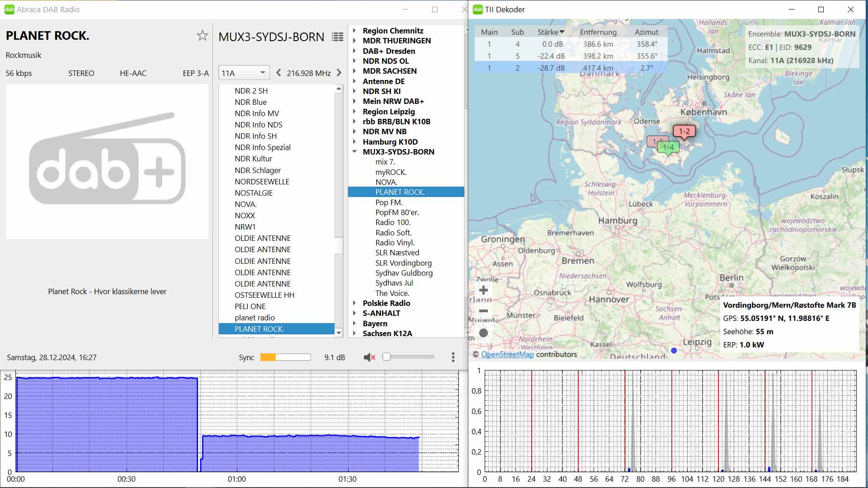Image resolution: width=868 pixels, height=488 pixels.
Task: Select the red 1-2 transmitter marker on the map
Action: [x=684, y=131]
